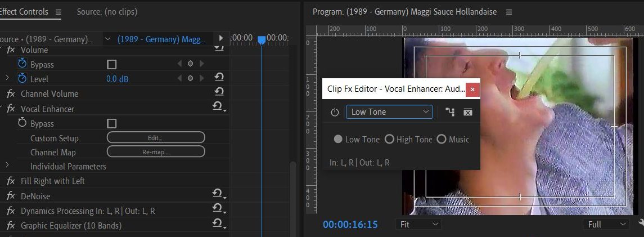
Task: Open channel map icon in Clip Fx Editor
Action: tap(450, 112)
